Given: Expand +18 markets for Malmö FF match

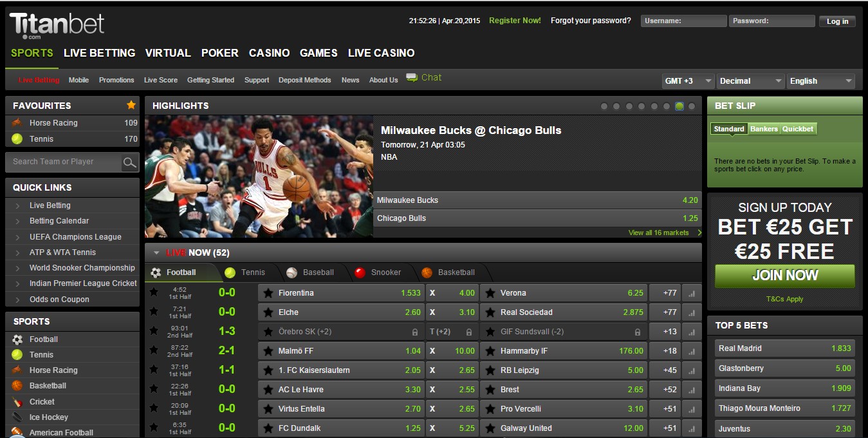Looking at the screenshot, I should (x=665, y=351).
